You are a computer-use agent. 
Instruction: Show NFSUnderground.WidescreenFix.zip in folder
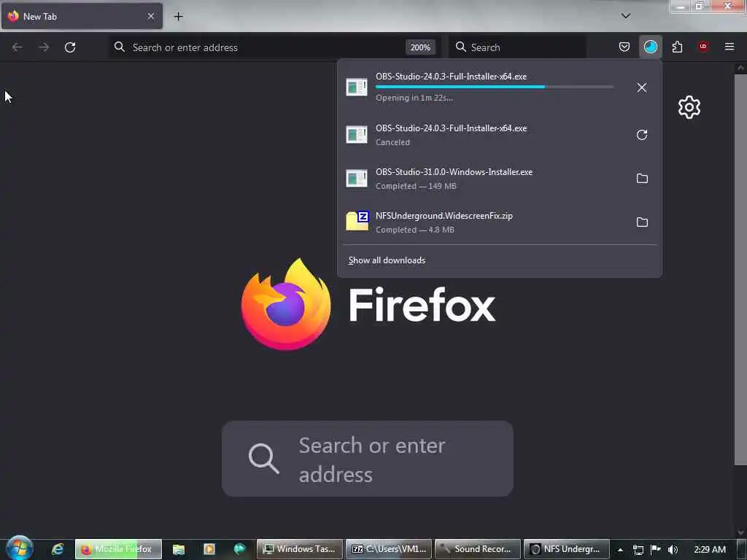pos(642,222)
